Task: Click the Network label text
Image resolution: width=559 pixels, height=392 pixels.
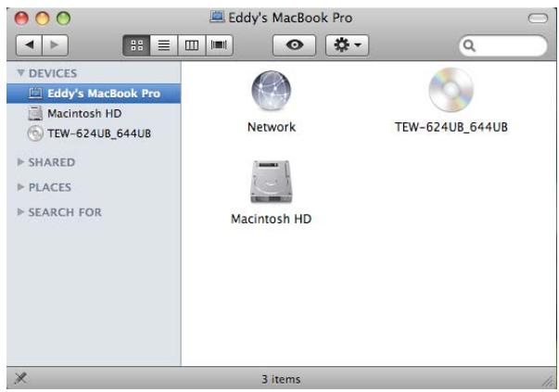Action: point(272,127)
